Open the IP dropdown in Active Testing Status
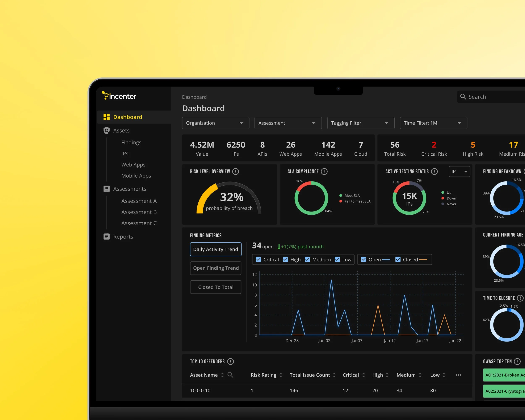The image size is (525, 420). click(459, 171)
